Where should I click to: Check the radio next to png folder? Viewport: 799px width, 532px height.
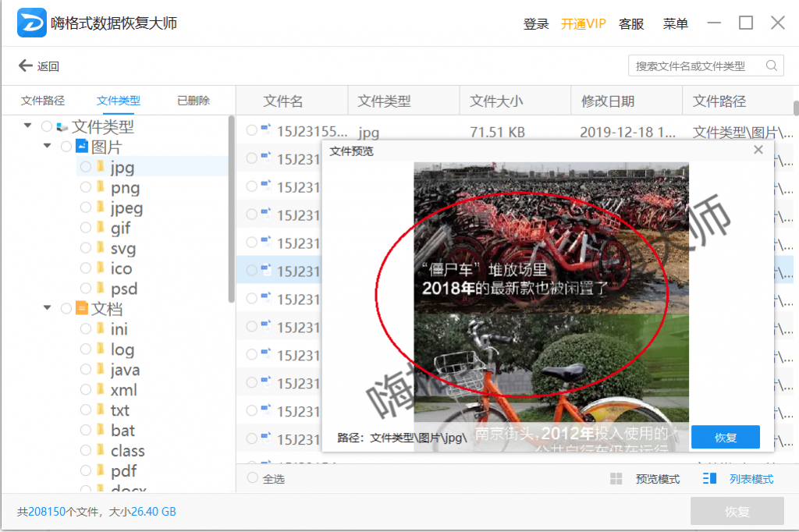(86, 187)
